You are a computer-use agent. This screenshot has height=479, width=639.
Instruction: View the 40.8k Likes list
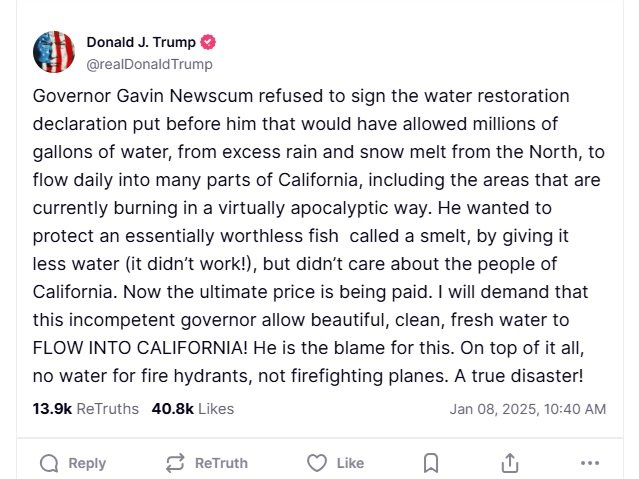[x=192, y=409]
